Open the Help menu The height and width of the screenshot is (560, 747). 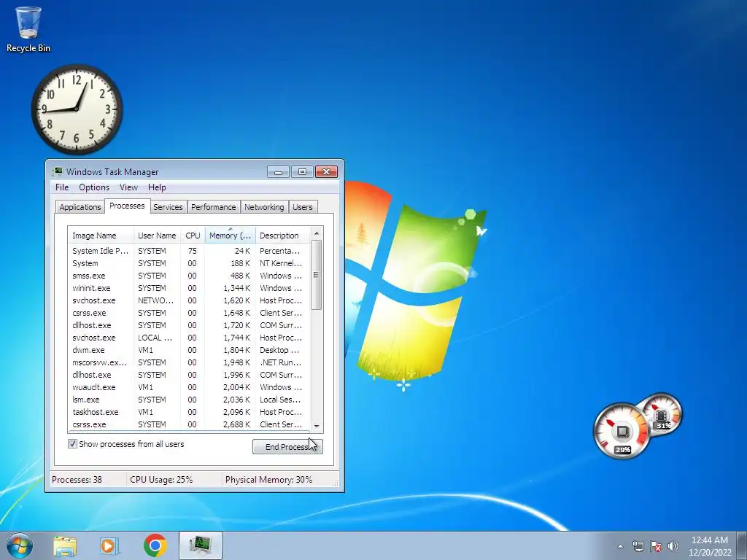pos(157,187)
